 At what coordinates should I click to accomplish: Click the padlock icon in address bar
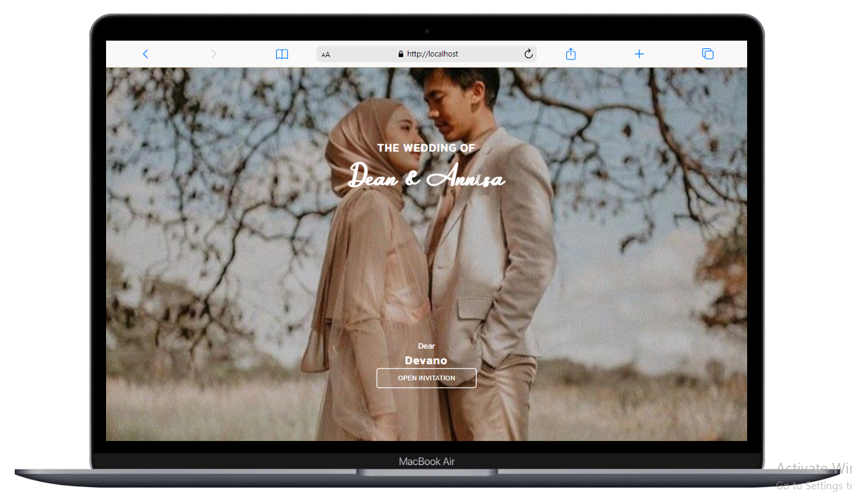(x=401, y=54)
